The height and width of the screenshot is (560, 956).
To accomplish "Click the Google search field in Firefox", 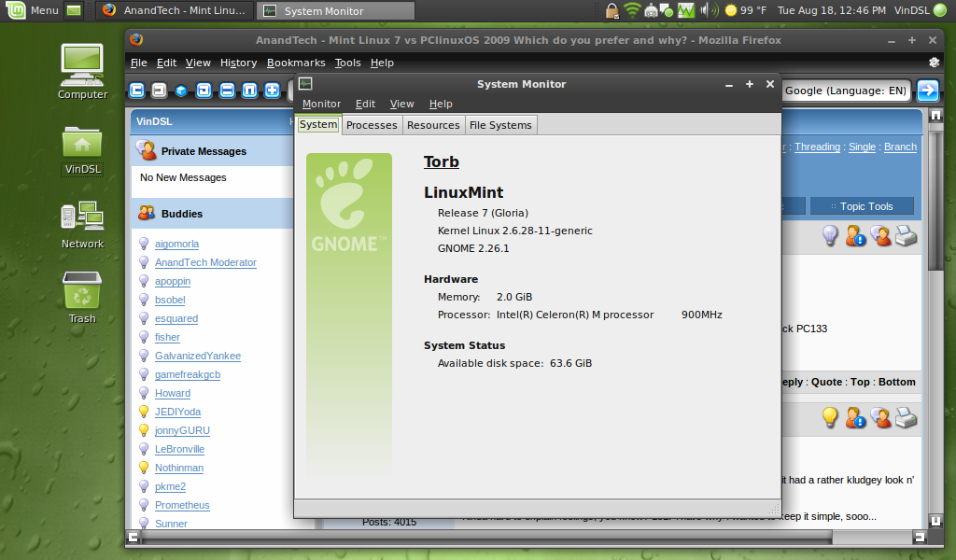I will (x=846, y=91).
